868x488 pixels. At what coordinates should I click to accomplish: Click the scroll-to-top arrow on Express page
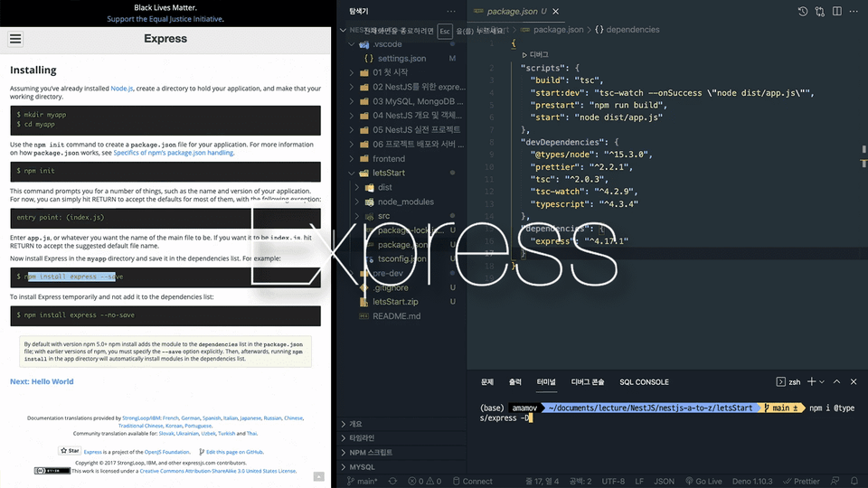(x=319, y=476)
